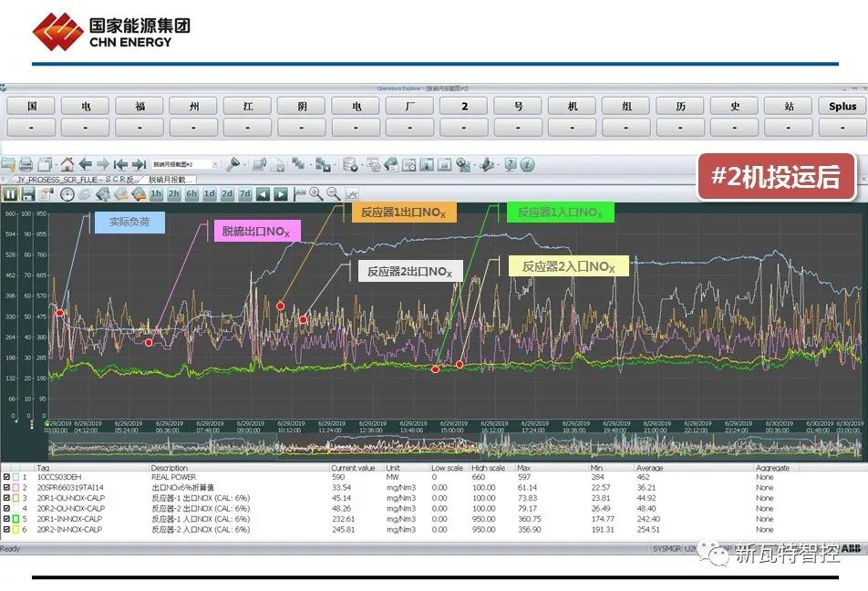Image resolution: width=868 pixels, height=591 pixels.
Task: Open the round info icon
Action: coord(528,164)
